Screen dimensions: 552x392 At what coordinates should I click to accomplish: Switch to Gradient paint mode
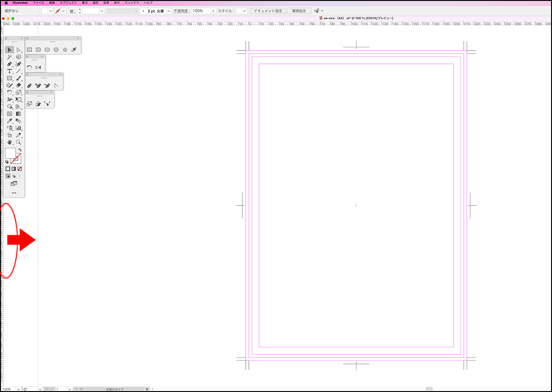(14, 169)
